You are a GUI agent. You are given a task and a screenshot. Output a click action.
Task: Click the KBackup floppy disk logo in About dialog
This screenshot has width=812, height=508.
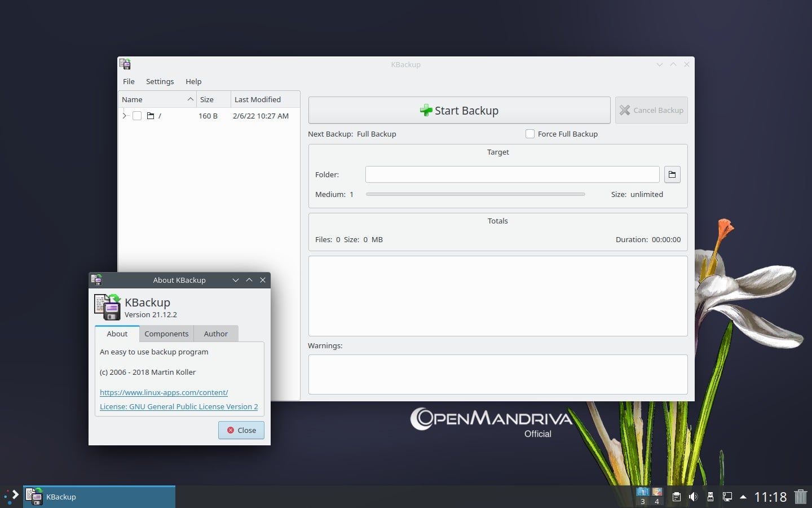[108, 307]
